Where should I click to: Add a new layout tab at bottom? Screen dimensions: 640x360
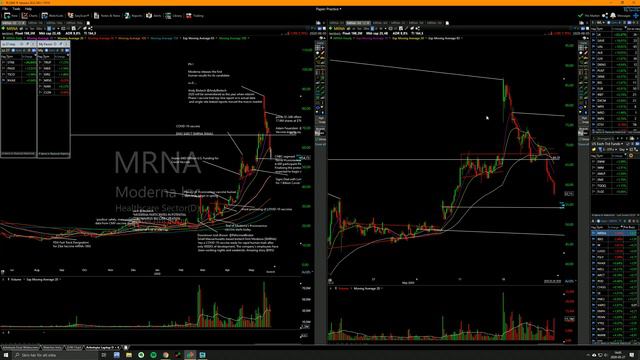126,347
